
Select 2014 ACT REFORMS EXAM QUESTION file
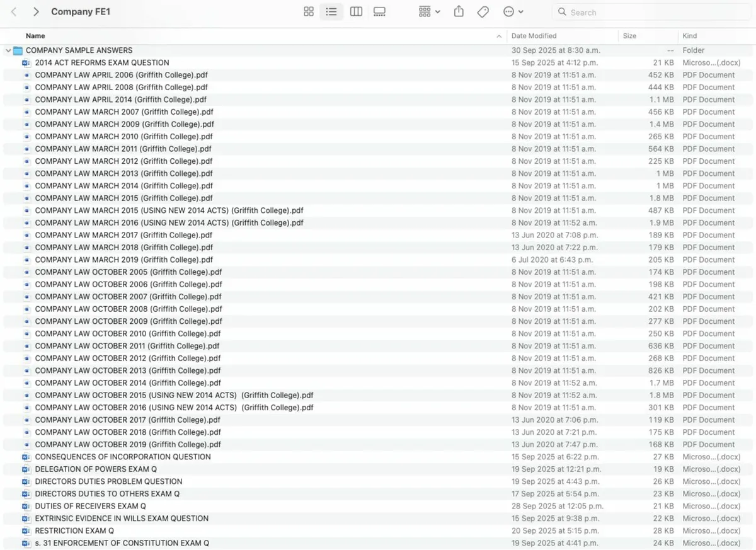pos(101,62)
